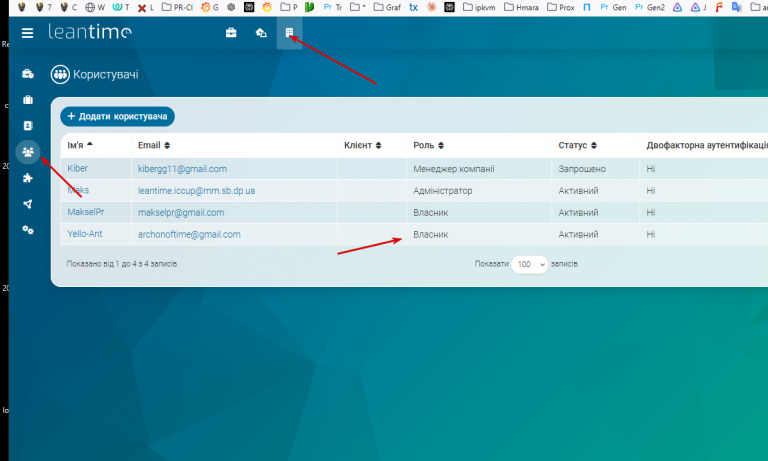The width and height of the screenshot is (768, 461).
Task: Open the user Yello-Ant link
Action: pos(85,234)
